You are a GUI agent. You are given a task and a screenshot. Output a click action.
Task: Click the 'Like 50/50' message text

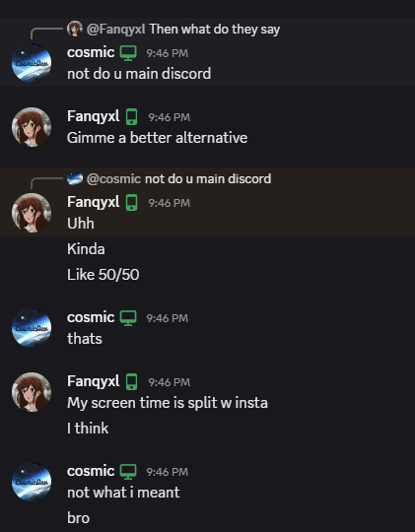tap(104, 275)
